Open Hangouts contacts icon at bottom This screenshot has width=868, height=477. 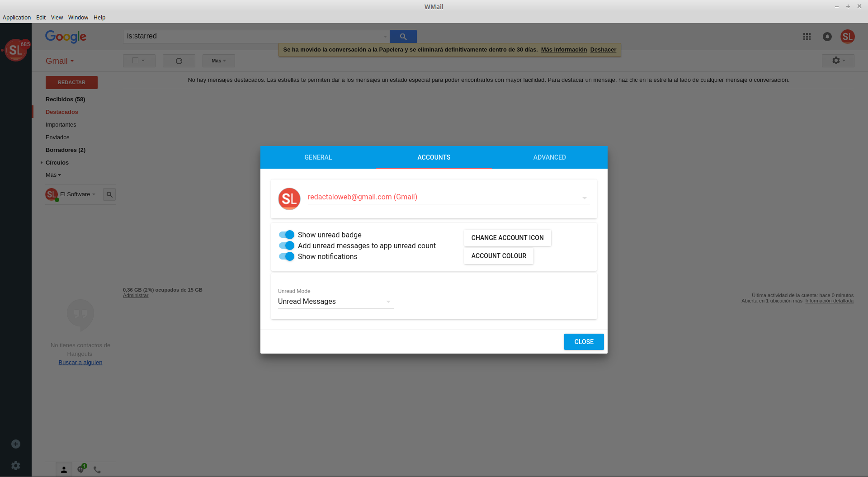[x=64, y=469]
